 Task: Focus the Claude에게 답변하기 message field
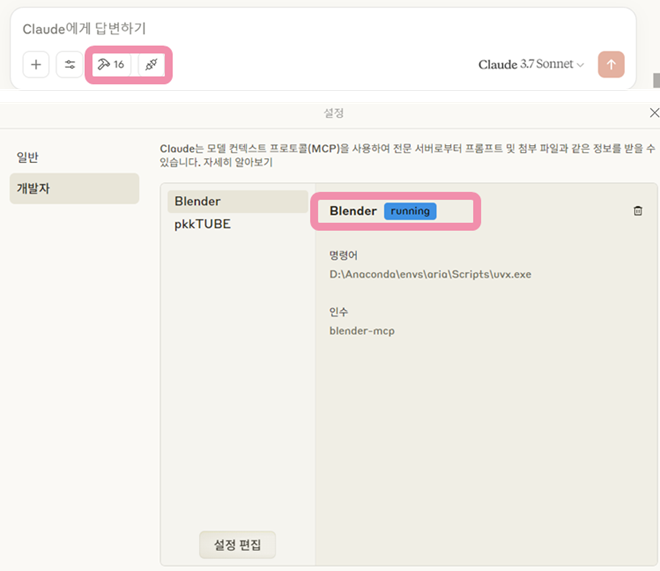click(300, 29)
